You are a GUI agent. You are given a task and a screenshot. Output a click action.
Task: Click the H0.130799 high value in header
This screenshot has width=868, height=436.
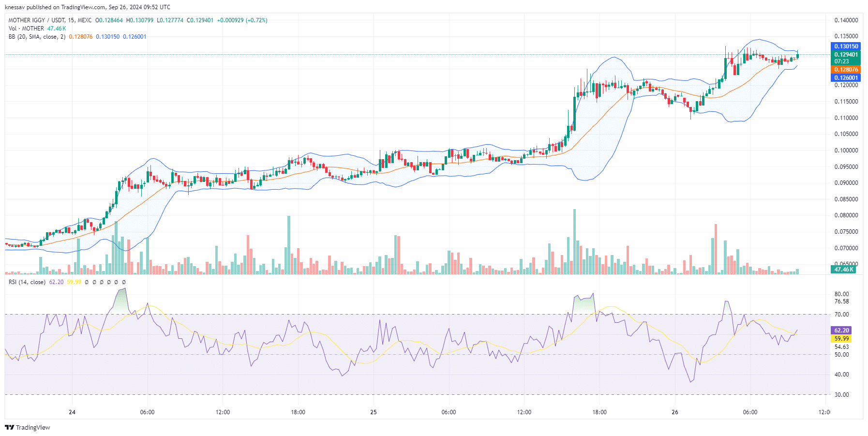coord(140,20)
